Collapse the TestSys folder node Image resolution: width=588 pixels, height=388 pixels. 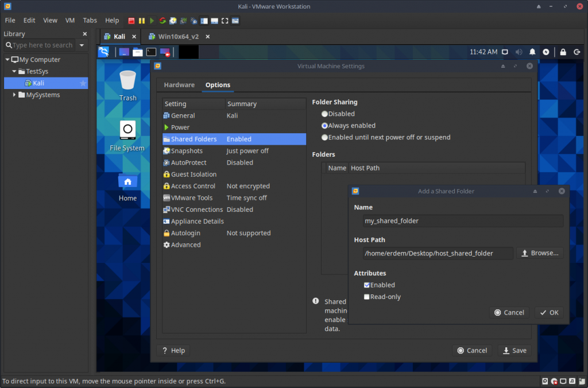click(x=14, y=71)
